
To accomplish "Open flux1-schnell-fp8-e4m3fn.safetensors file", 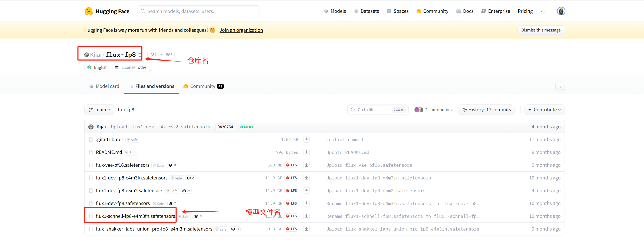I will (135, 216).
